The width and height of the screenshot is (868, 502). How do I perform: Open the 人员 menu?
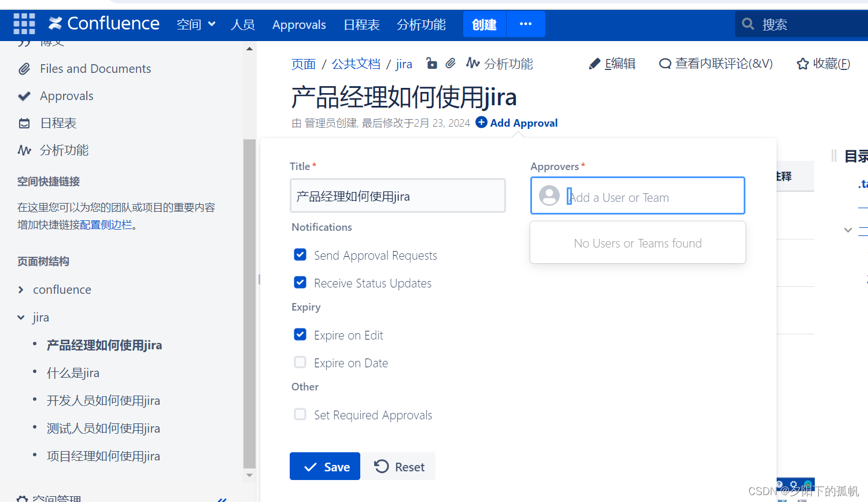[x=243, y=24]
